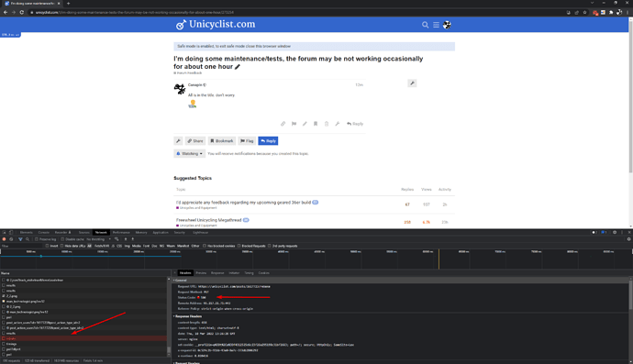
Task: Filter network requests by Img type
Action: [128, 246]
